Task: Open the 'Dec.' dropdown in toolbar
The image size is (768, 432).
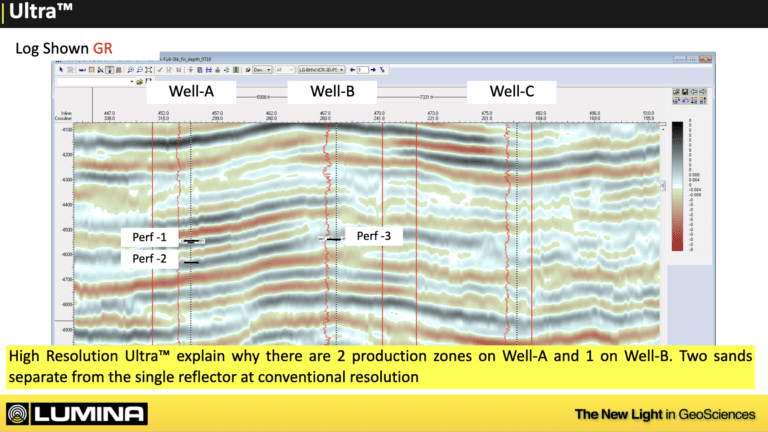Action: (x=262, y=70)
